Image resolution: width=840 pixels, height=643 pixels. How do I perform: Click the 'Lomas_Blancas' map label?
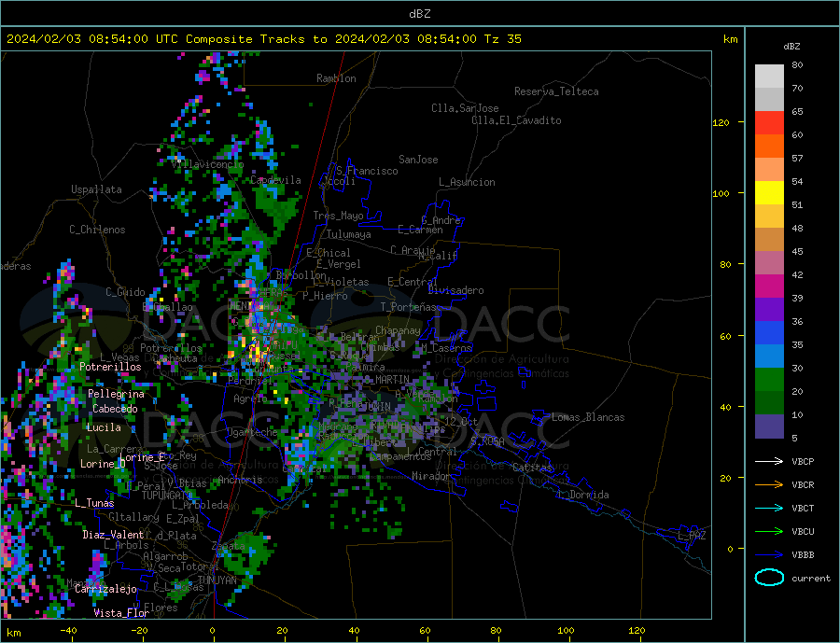point(588,417)
